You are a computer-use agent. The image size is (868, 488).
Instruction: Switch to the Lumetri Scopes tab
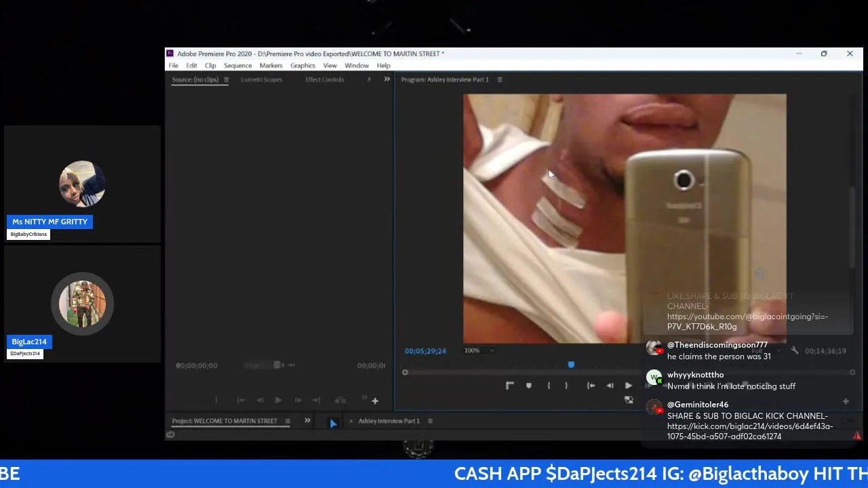tap(261, 79)
